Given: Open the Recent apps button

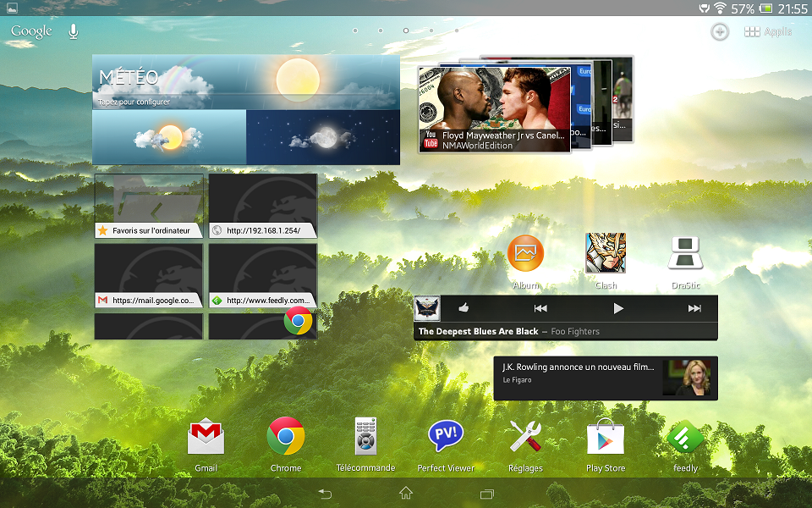Looking at the screenshot, I should 487,494.
